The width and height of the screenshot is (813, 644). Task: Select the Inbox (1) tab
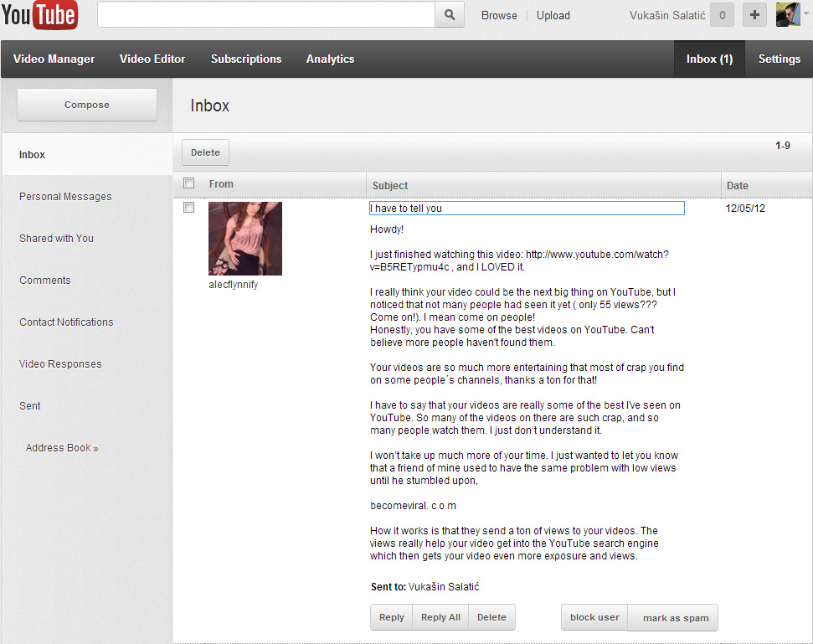(x=709, y=59)
